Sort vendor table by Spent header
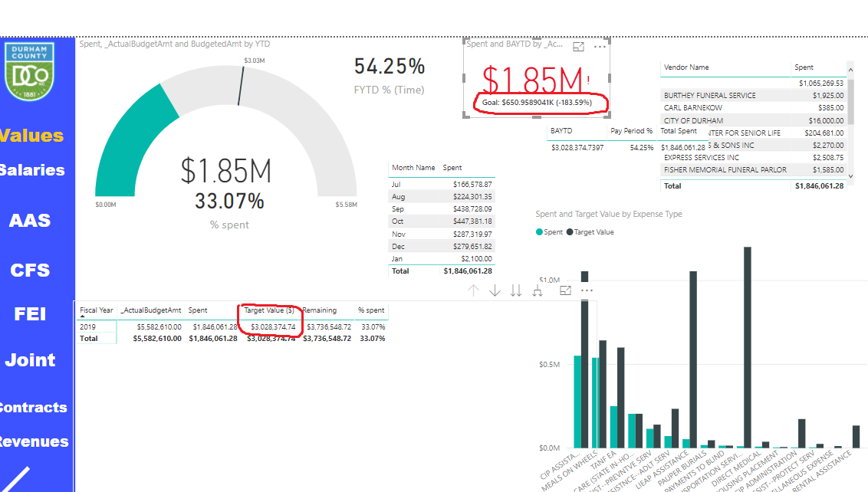 pos(804,67)
